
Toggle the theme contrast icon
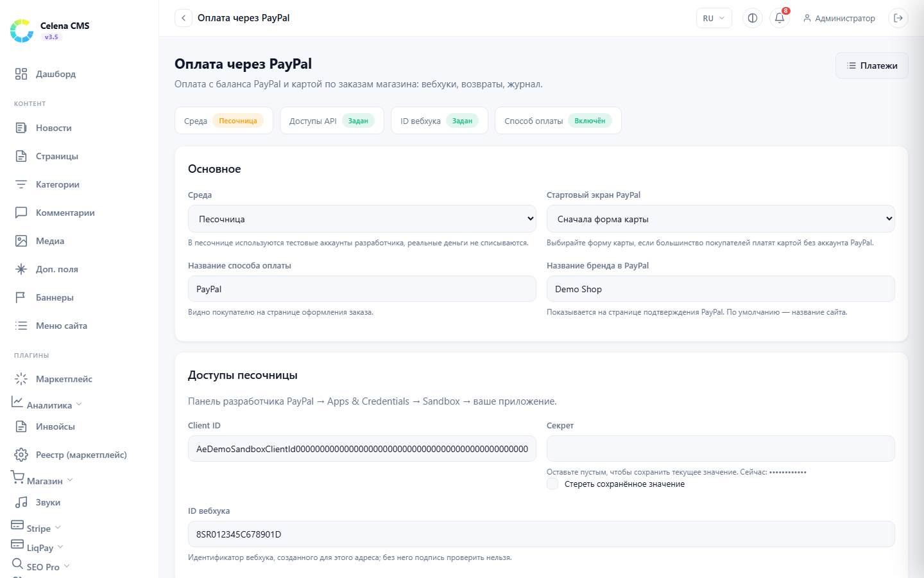coord(753,18)
